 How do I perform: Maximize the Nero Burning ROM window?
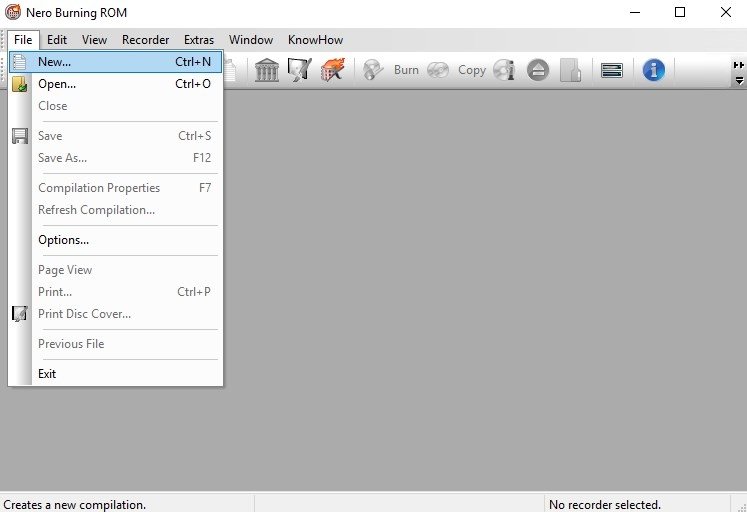[x=680, y=12]
